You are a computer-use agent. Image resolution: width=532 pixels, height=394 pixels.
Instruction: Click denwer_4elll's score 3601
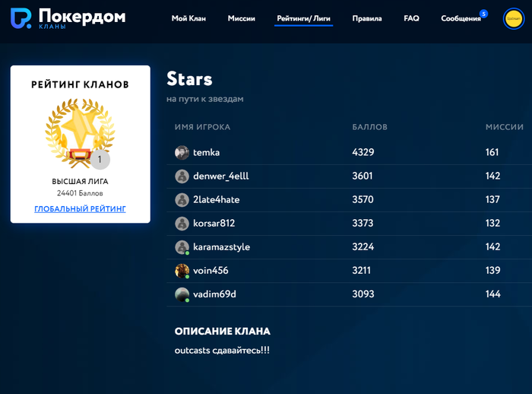[x=363, y=176]
